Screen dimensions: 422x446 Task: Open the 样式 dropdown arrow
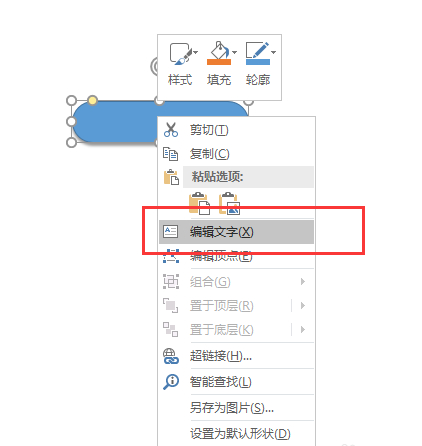[195, 52]
